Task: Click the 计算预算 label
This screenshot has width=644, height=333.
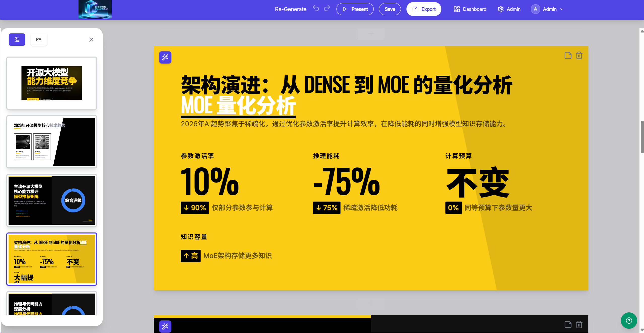Action: tap(459, 156)
